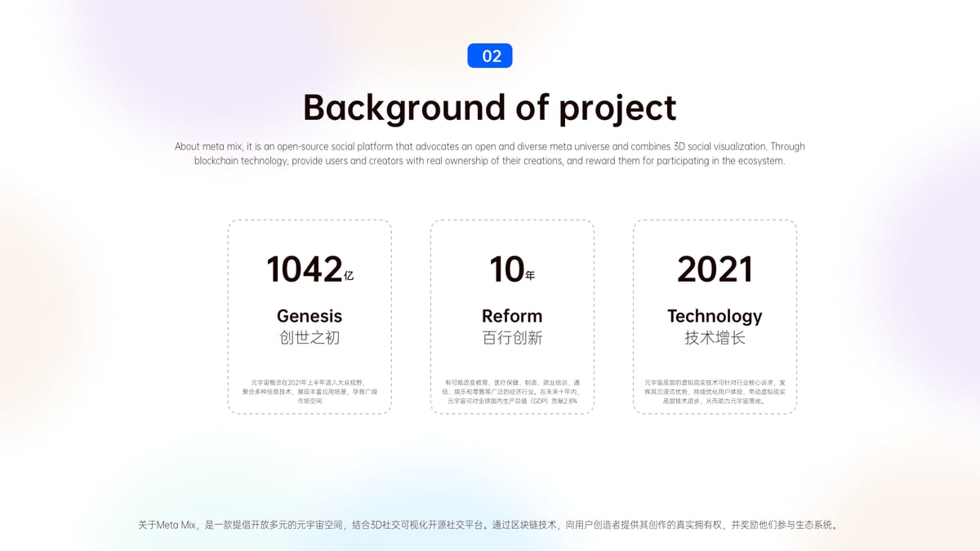Select the 百行创新 subtitle
Image resolution: width=980 pixels, height=551 pixels.
point(512,337)
